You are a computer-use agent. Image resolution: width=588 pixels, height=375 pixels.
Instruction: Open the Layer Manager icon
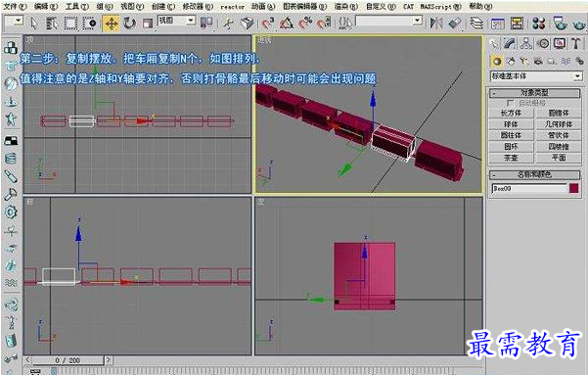coord(477,23)
